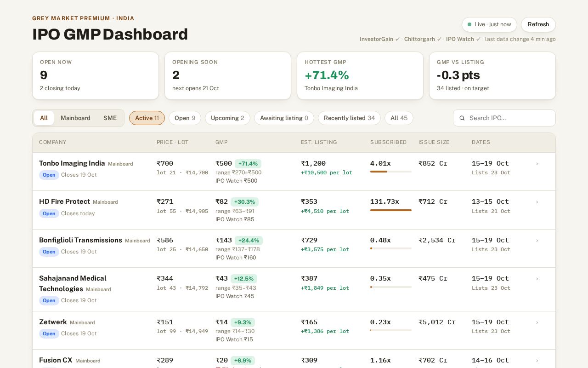
Task: Click the Live just now indicator
Action: tap(489, 24)
